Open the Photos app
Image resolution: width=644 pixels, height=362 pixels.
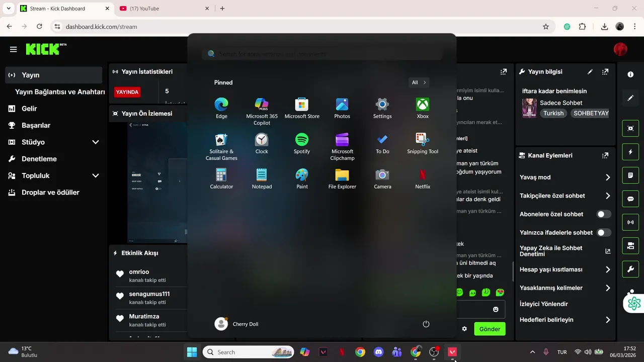(x=342, y=109)
